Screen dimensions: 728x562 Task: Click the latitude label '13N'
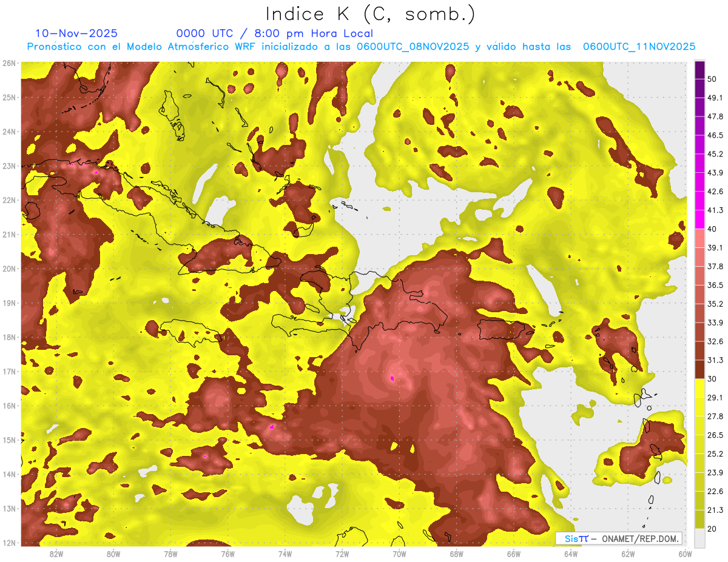coord(9,509)
